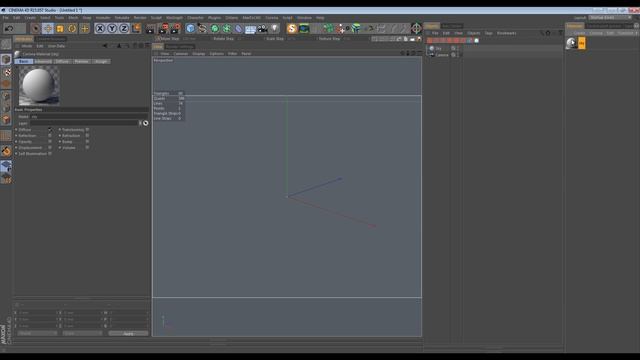Switch to Basic material tab
Screen dimensions: 640x360
(24, 61)
